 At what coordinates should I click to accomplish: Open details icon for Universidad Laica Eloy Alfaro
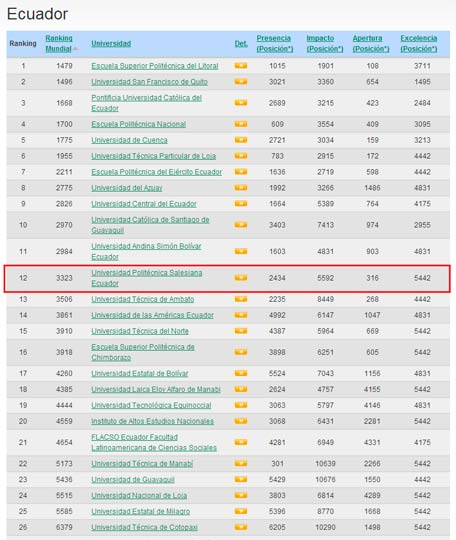(241, 389)
